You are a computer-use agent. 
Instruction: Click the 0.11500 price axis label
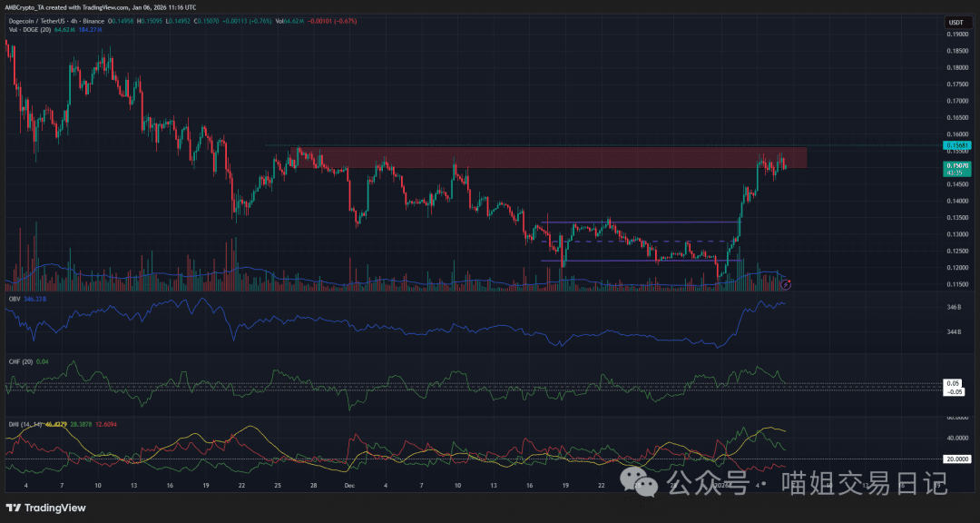pos(956,284)
